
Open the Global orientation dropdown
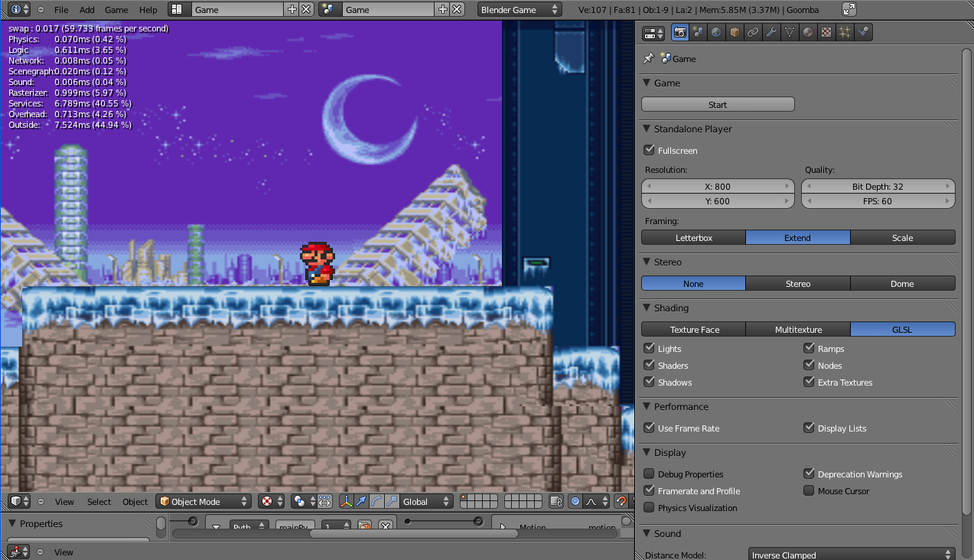(427, 501)
